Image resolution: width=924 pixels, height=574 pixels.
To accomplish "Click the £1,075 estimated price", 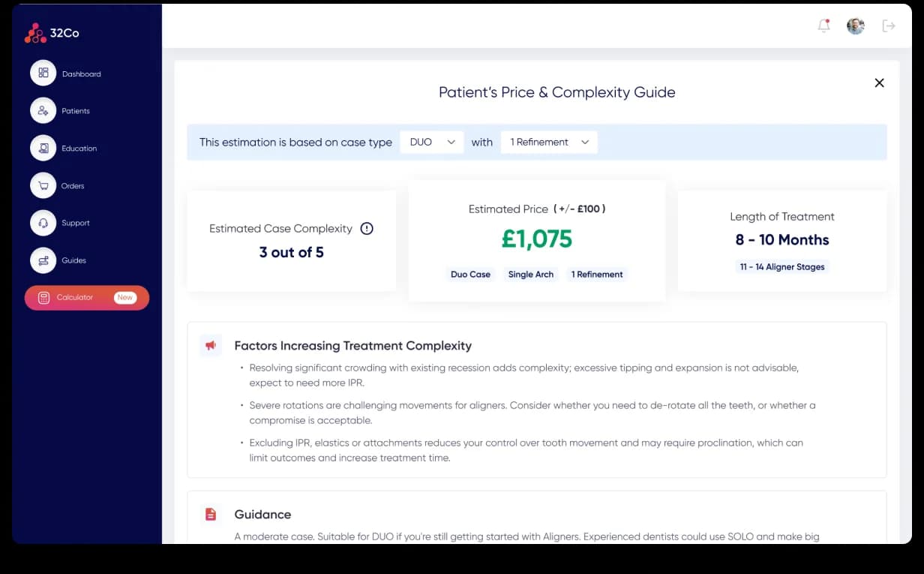I will click(x=537, y=239).
